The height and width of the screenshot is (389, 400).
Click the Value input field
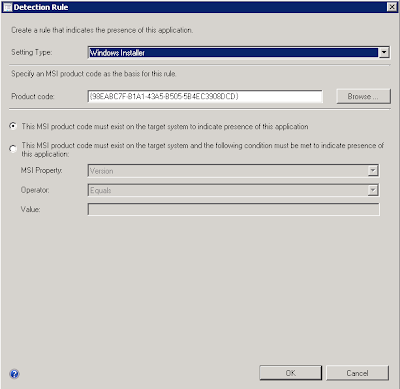pyautogui.click(x=233, y=209)
